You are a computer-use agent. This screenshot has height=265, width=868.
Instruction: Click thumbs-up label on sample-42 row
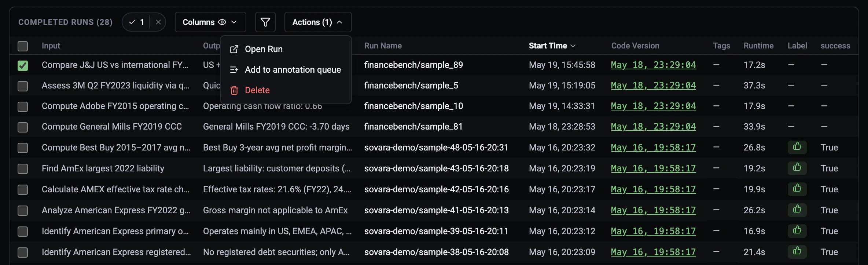pos(797,189)
